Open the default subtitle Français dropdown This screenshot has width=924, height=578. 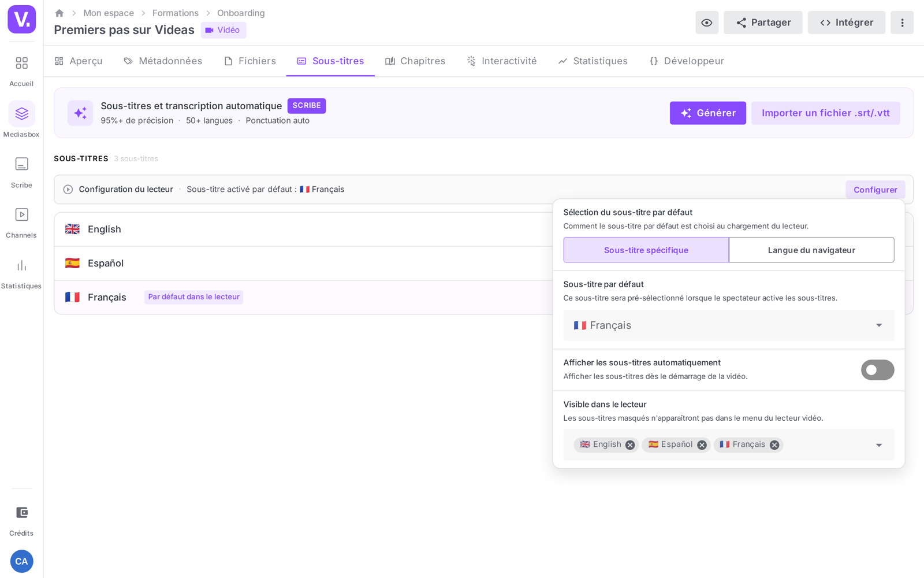point(729,325)
